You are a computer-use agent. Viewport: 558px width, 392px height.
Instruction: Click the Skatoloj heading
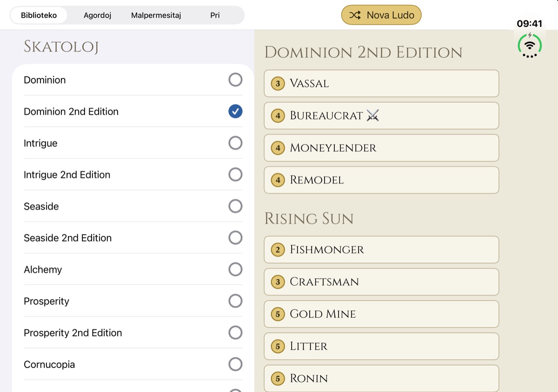coord(61,46)
